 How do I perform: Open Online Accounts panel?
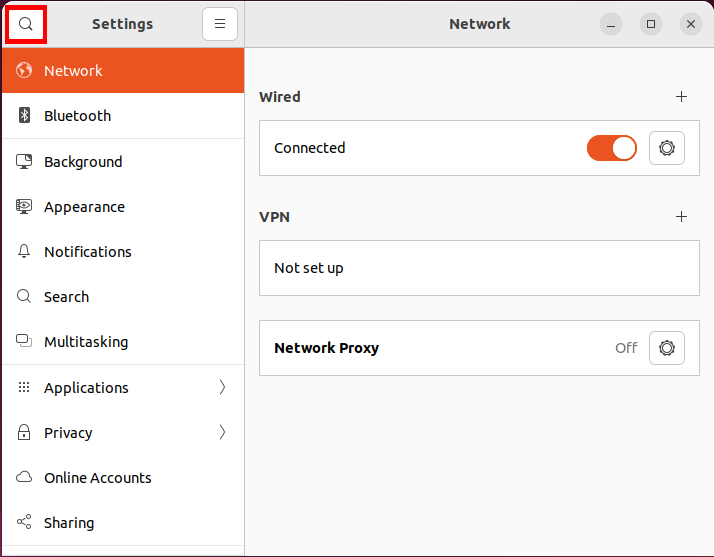tap(123, 477)
